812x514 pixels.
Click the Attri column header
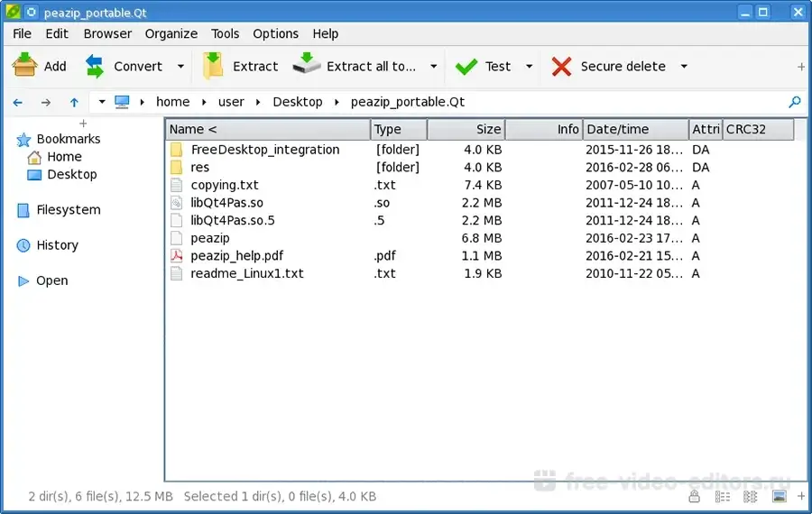pos(706,130)
